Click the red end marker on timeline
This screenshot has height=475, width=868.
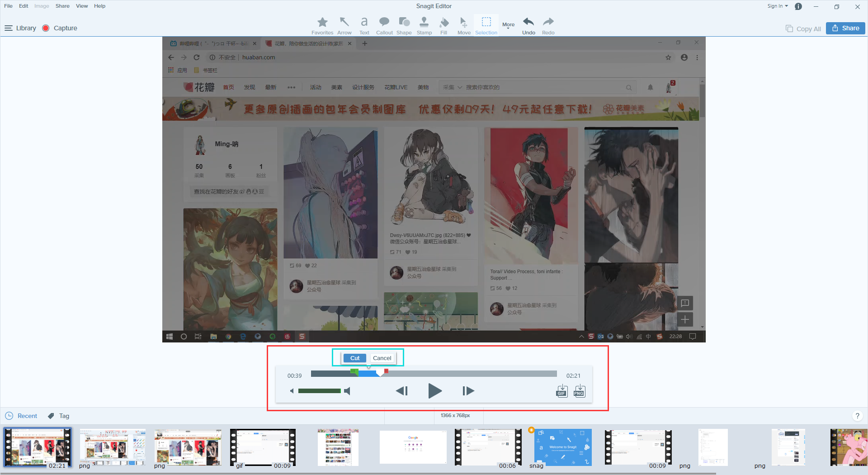[x=386, y=371]
